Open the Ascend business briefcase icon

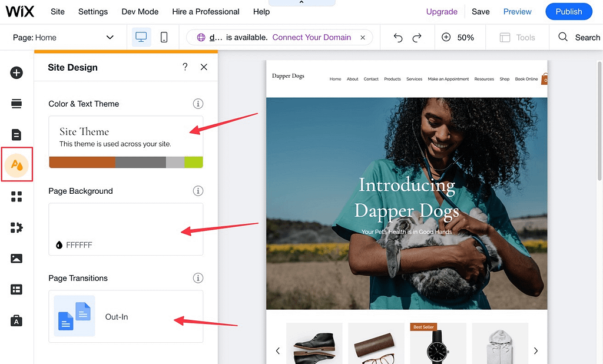tap(16, 320)
